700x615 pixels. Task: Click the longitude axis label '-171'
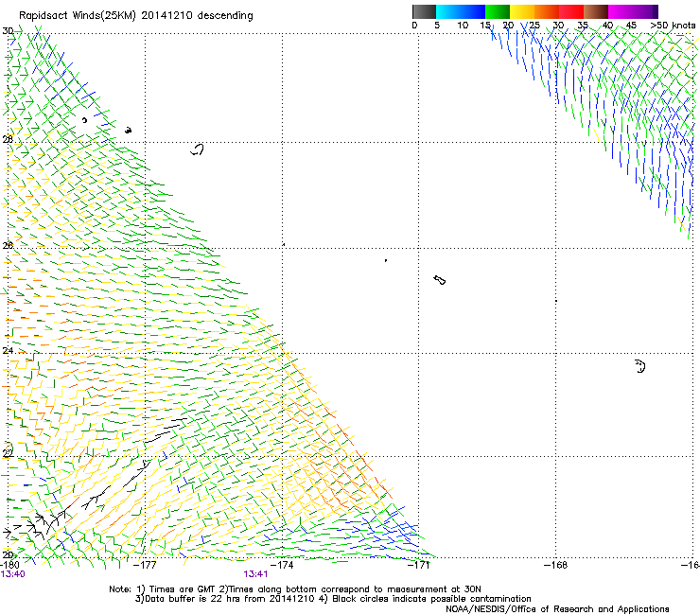pos(418,565)
